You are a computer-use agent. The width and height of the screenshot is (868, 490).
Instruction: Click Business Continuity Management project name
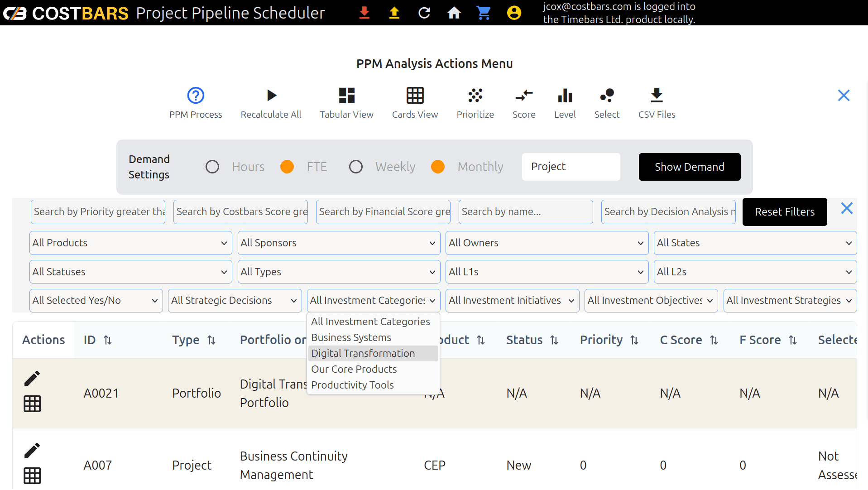(294, 466)
